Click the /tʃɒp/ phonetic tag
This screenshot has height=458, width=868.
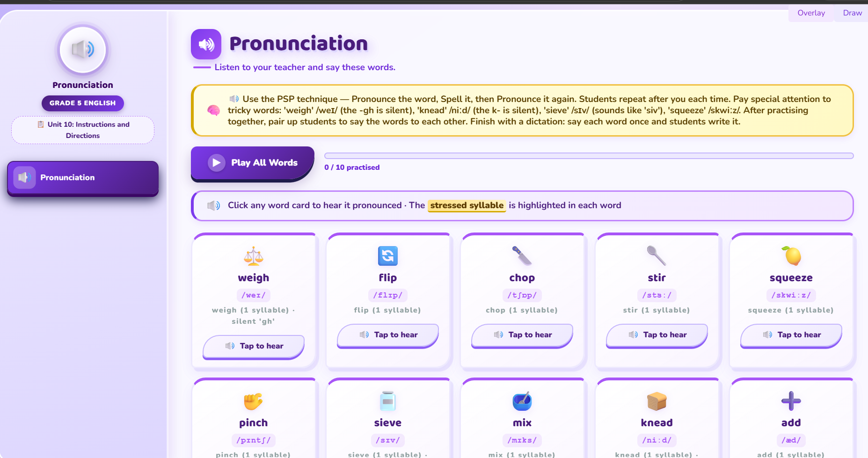(x=522, y=295)
